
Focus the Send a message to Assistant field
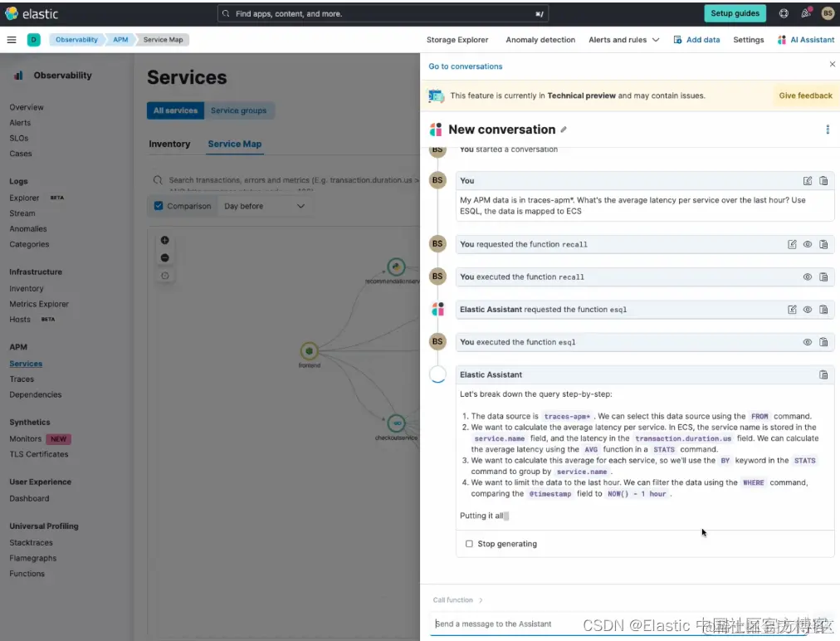click(x=618, y=624)
